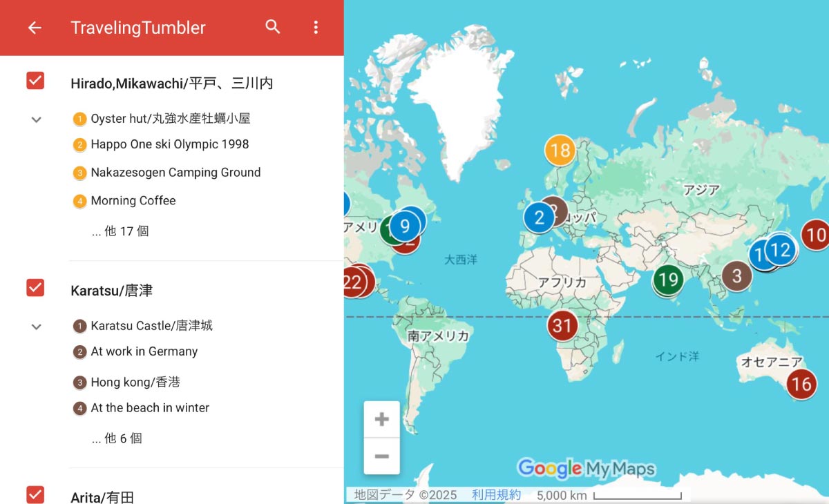The image size is (829, 504).
Task: Zoom in on the map
Action: pyautogui.click(x=382, y=419)
